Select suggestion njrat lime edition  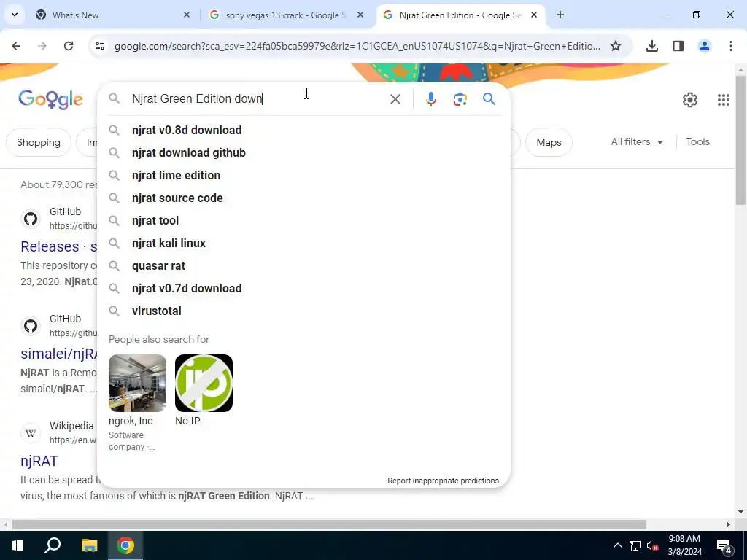(x=304, y=175)
